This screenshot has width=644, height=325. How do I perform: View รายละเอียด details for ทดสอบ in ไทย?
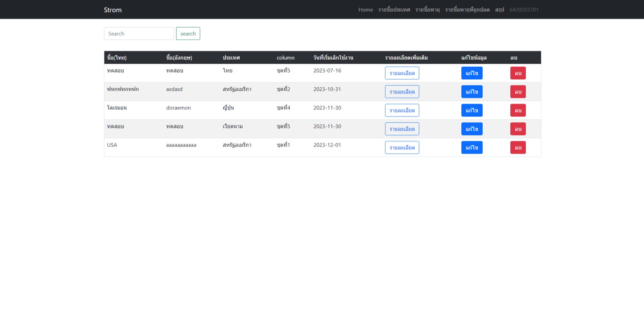coord(402,73)
